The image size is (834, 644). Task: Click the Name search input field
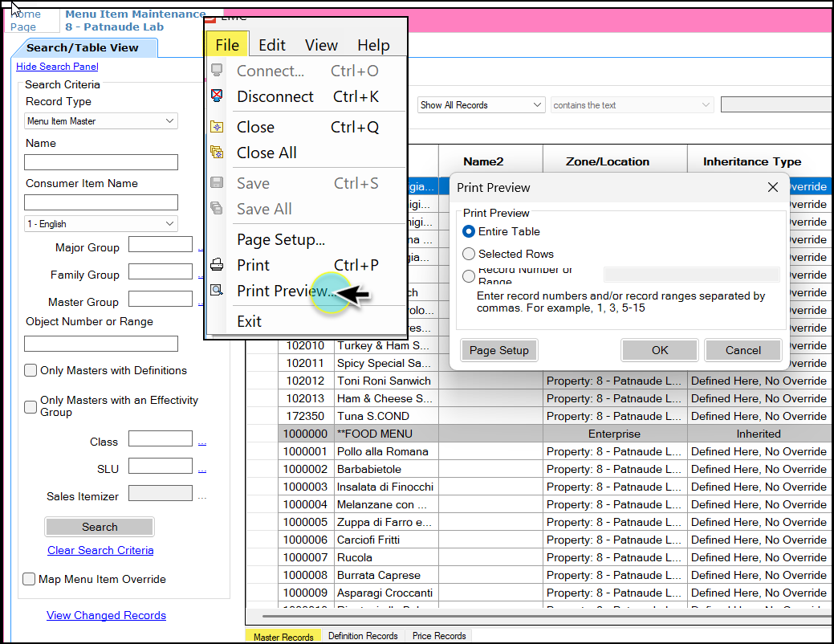[x=101, y=161]
